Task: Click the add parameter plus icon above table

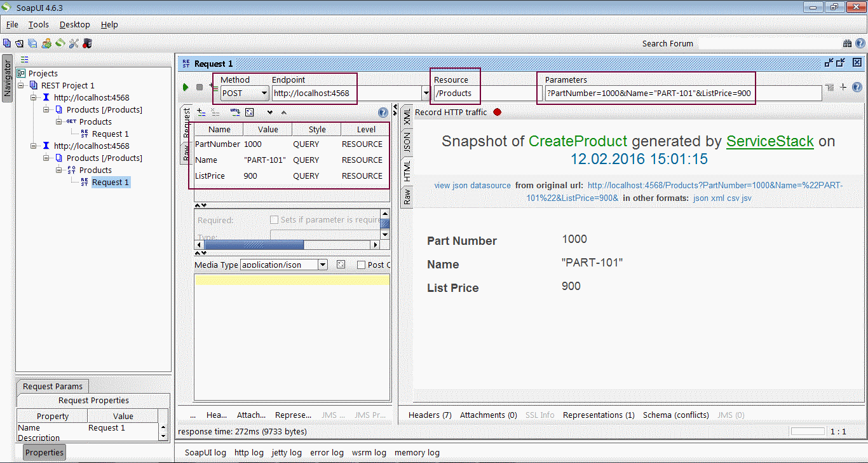Action: (x=201, y=112)
